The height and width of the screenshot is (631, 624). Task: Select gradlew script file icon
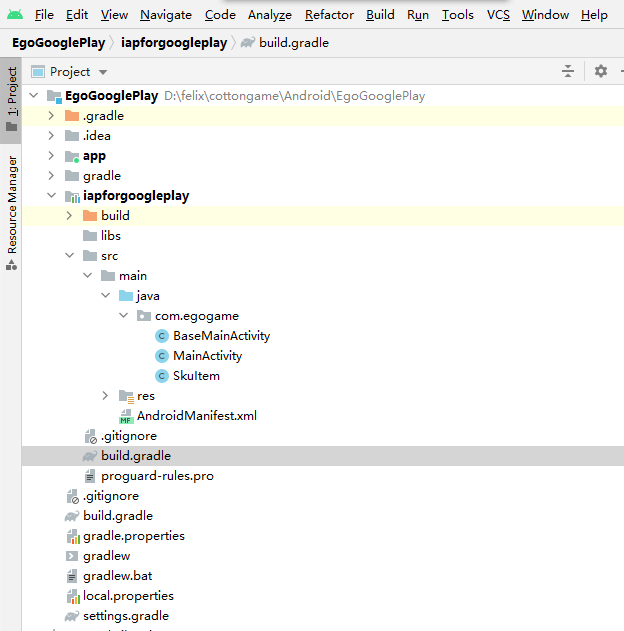[x=72, y=556]
